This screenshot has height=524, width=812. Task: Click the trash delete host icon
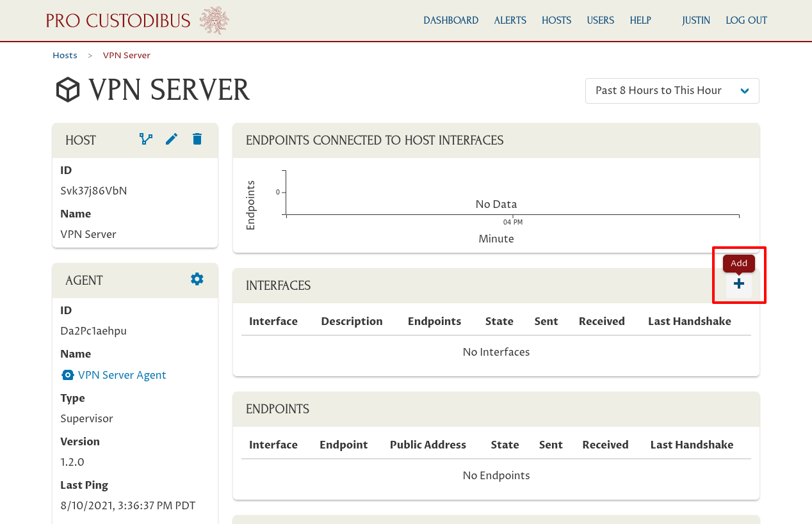(x=197, y=139)
